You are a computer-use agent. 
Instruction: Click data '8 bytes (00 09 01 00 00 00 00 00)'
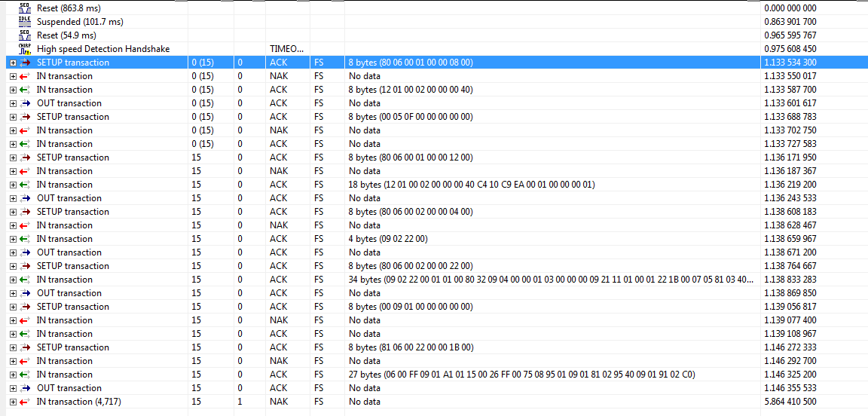[x=411, y=307]
